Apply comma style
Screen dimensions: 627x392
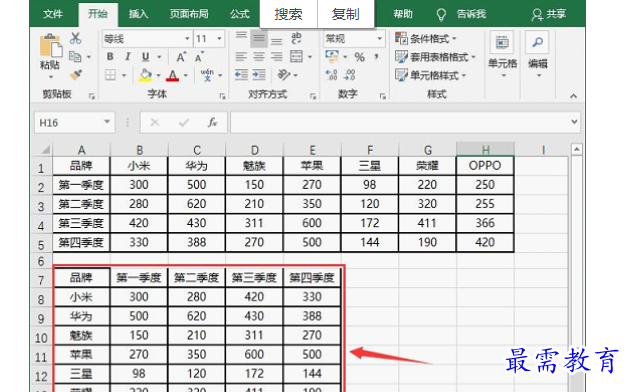pos(376,57)
